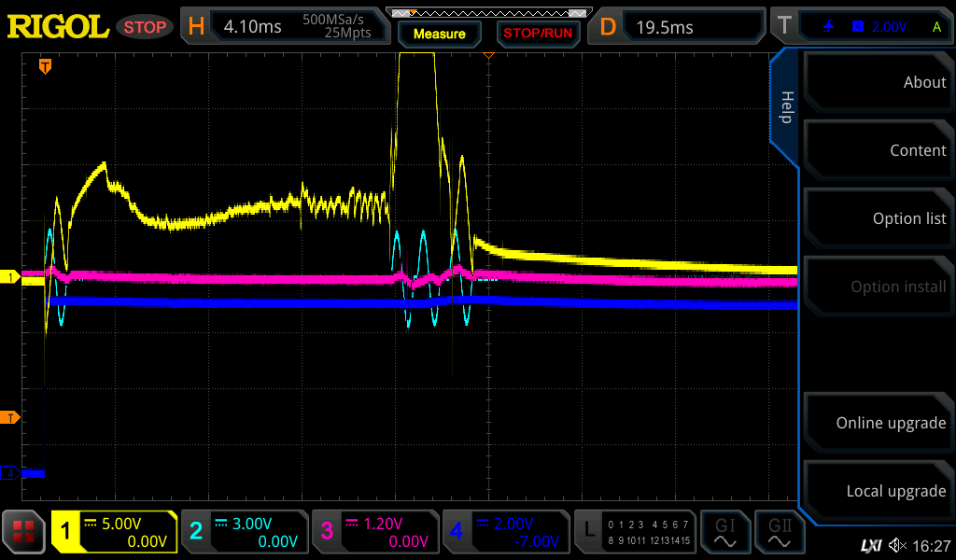The width and height of the screenshot is (956, 560).
Task: Toggle channel 3 with 1.20V scale
Action: pos(373,533)
